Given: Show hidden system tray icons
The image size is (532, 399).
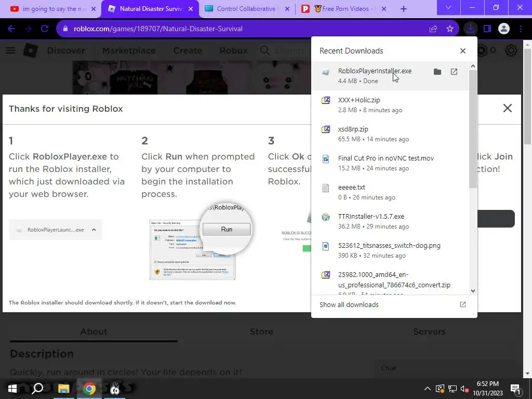Looking at the screenshot, I should (x=428, y=389).
